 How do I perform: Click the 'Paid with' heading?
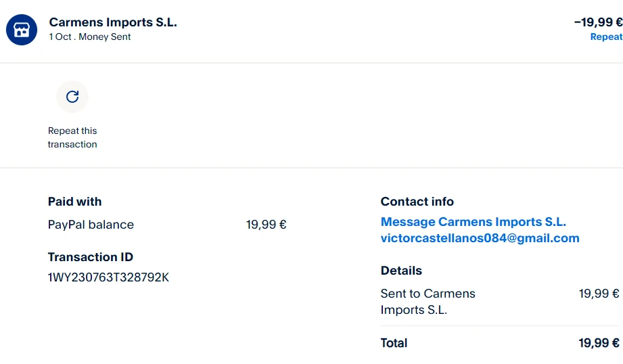74,202
